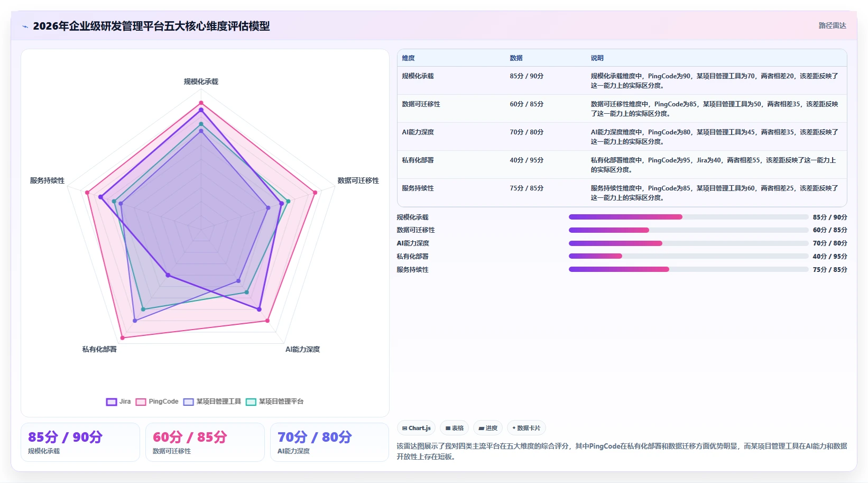Click the small icon before the 2026年 title
The image size is (868, 483).
point(25,26)
